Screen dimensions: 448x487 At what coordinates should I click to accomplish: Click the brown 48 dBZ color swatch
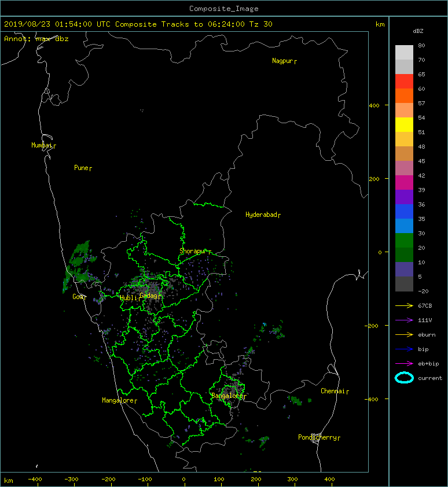[x=404, y=153]
